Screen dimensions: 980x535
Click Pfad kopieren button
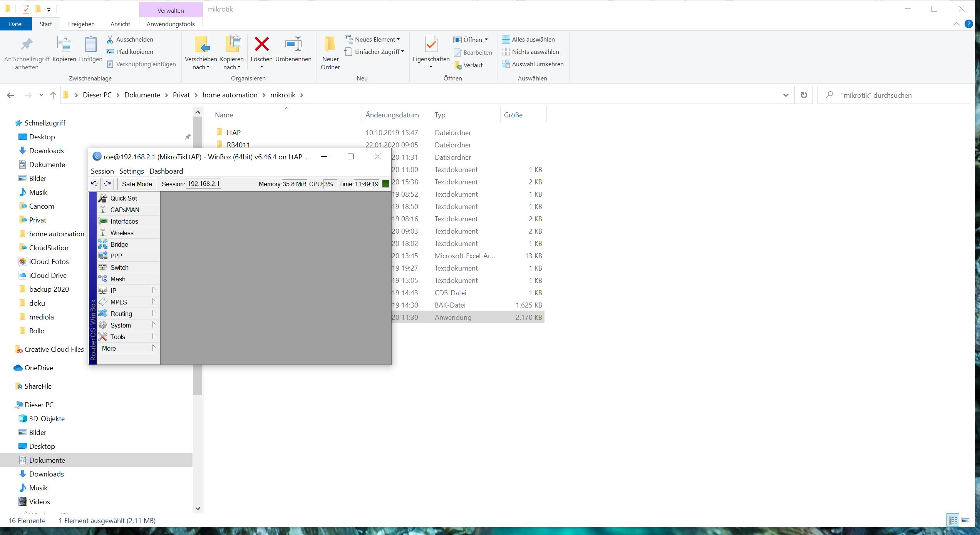134,52
